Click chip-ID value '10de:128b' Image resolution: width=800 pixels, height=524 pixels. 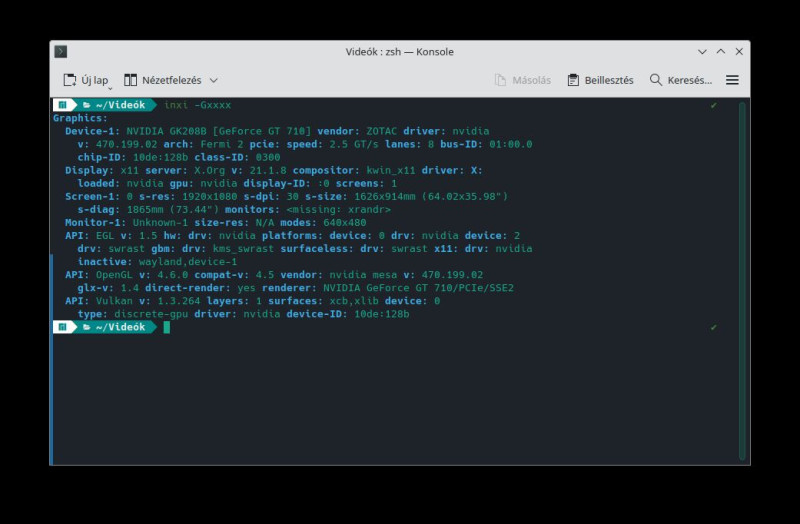161,157
